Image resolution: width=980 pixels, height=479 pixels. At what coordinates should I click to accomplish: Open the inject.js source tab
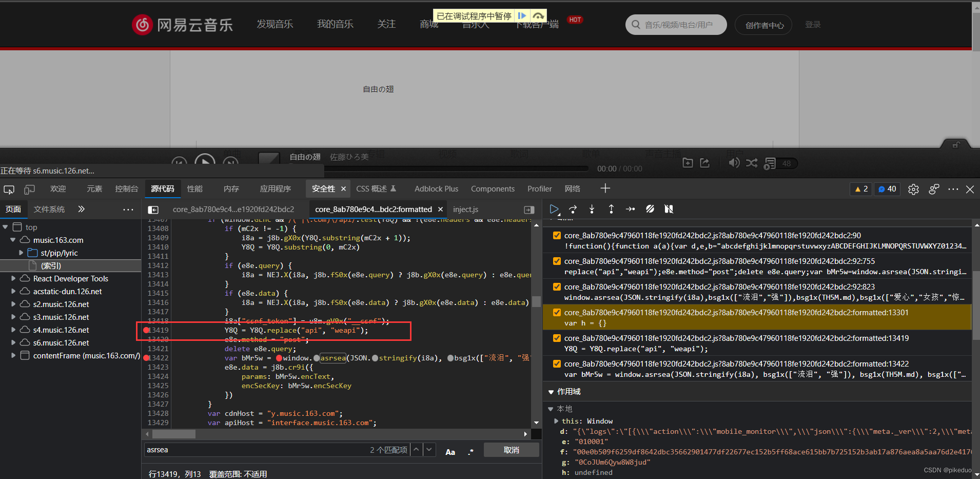465,209
